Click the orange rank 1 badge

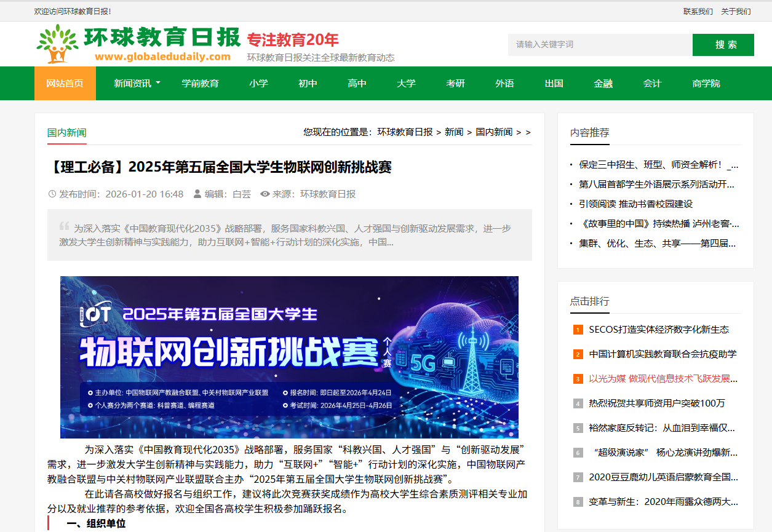pos(578,330)
